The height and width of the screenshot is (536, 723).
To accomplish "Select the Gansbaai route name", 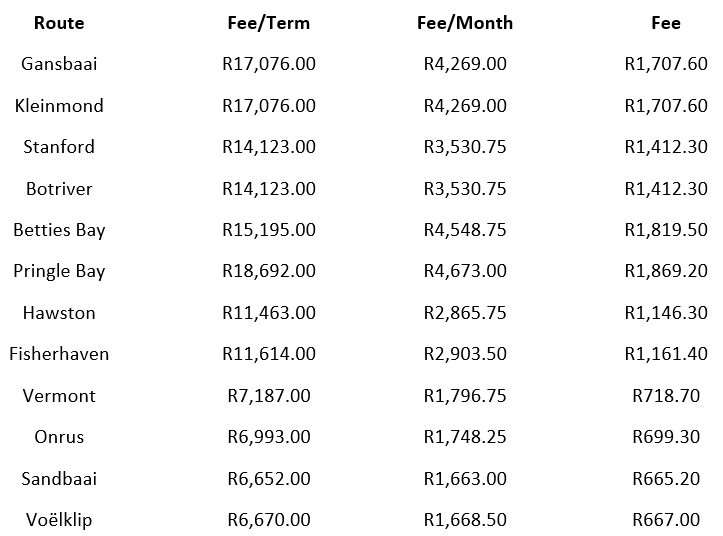I will coord(59,64).
